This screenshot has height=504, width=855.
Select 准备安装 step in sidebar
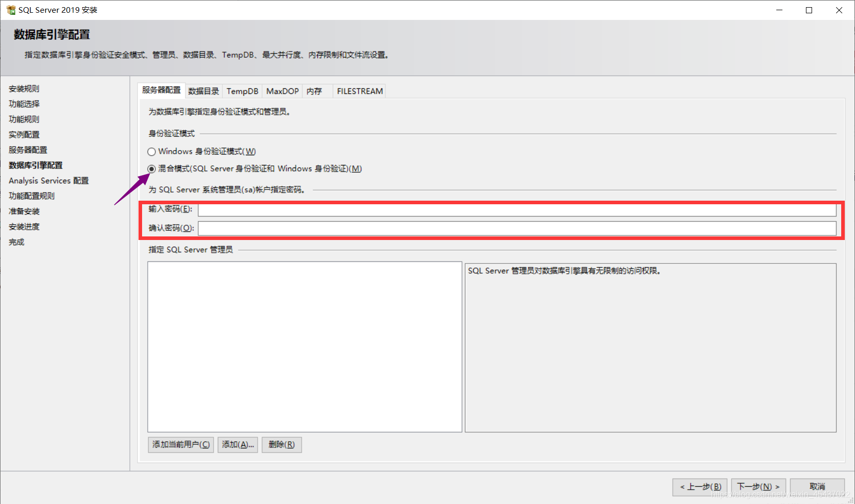tap(24, 211)
